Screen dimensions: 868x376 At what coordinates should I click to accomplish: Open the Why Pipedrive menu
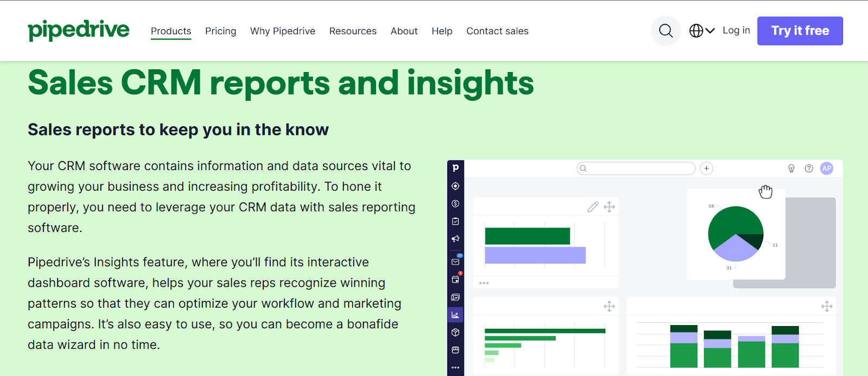pyautogui.click(x=283, y=31)
